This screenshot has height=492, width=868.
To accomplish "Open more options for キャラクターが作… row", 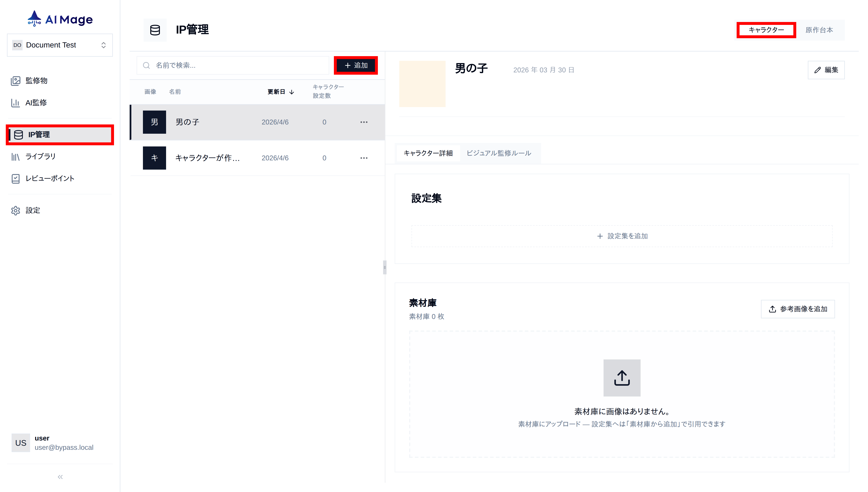I will click(x=364, y=158).
